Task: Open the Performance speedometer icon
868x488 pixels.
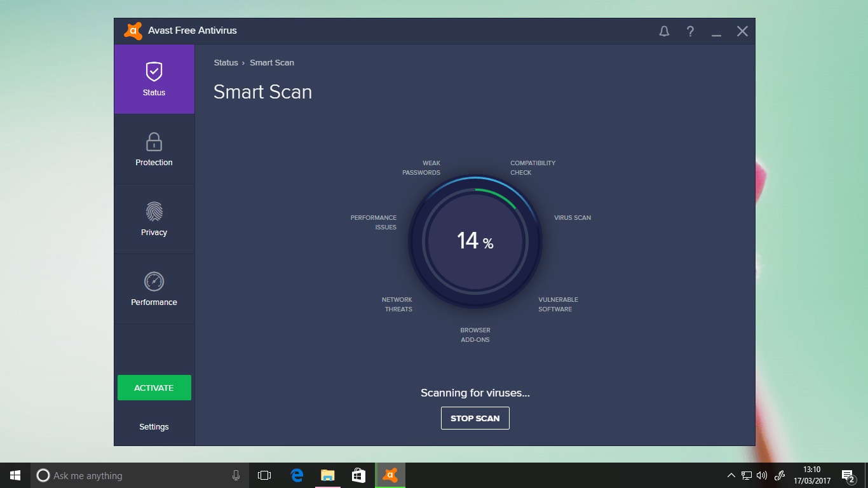Action: coord(154,281)
